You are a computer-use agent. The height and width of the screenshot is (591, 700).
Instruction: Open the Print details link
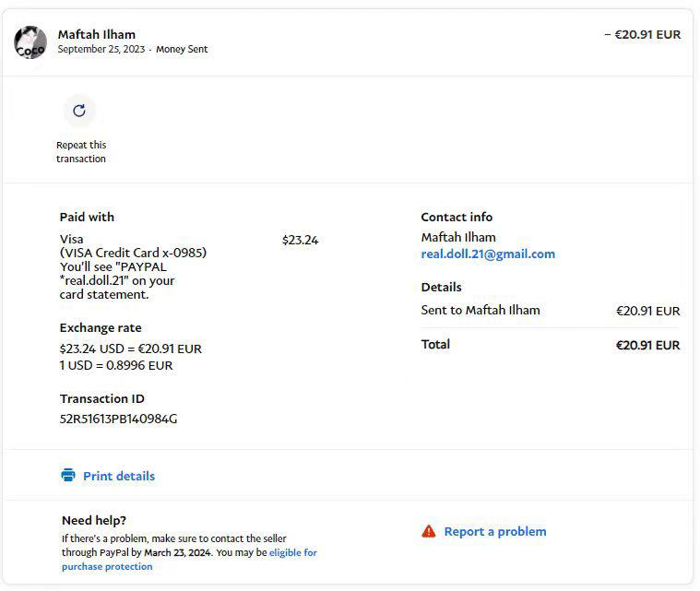coord(118,476)
